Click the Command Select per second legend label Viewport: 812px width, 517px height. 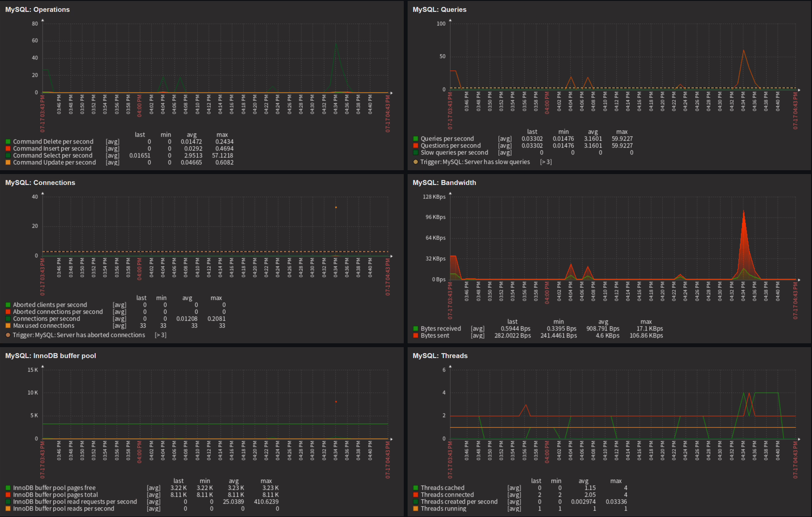tap(52, 155)
